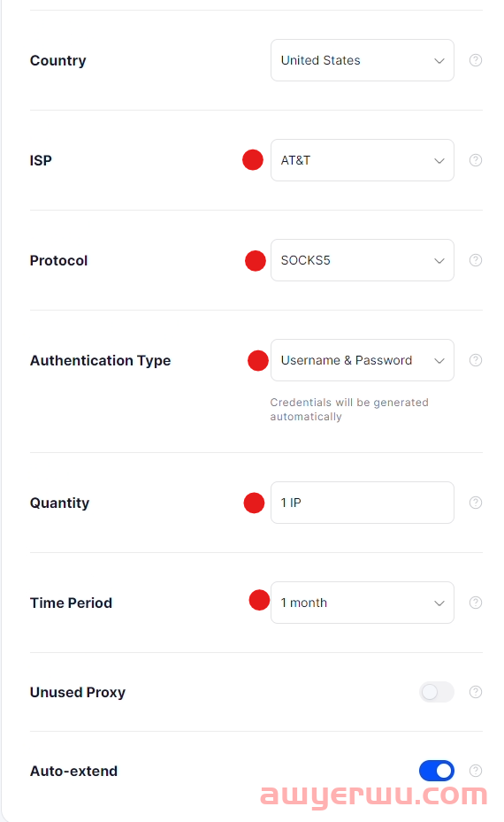The width and height of the screenshot is (504, 822).
Task: Disable the Auto-extend toggle
Action: tap(437, 771)
